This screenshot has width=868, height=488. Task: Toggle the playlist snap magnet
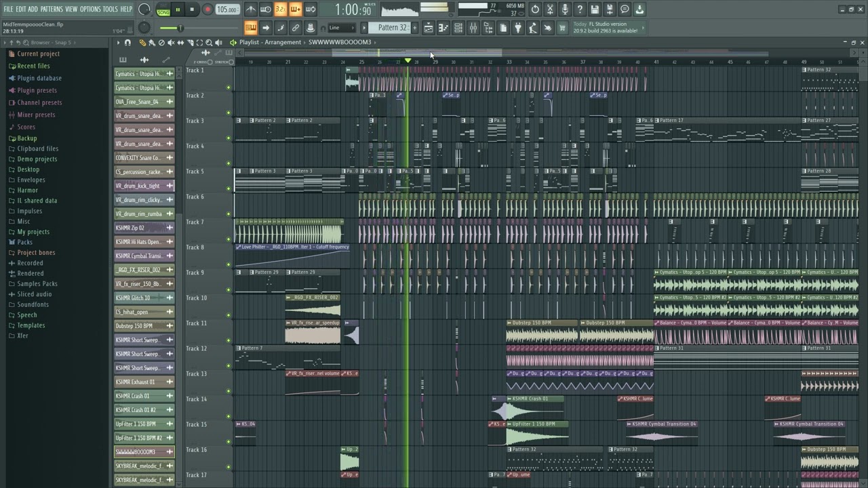pyautogui.click(x=127, y=43)
